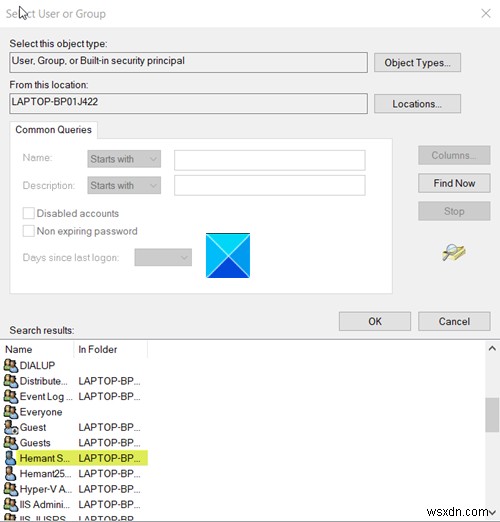Switch to the Common Queries tab
The width and height of the screenshot is (500, 522).
pyautogui.click(x=53, y=130)
